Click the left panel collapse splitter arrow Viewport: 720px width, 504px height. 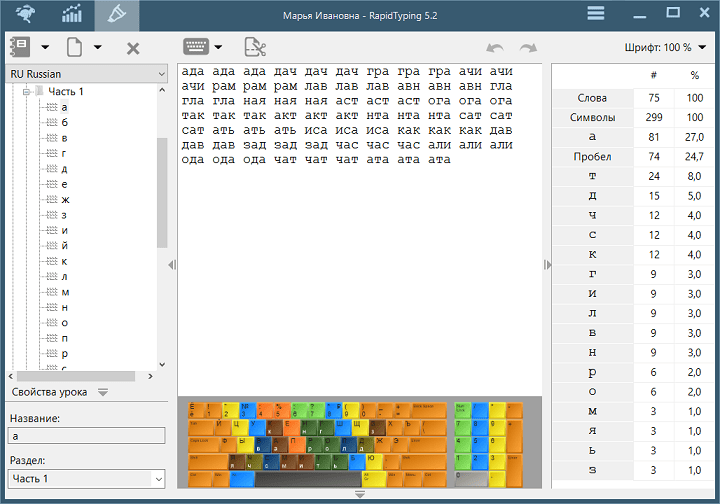pos(172,265)
